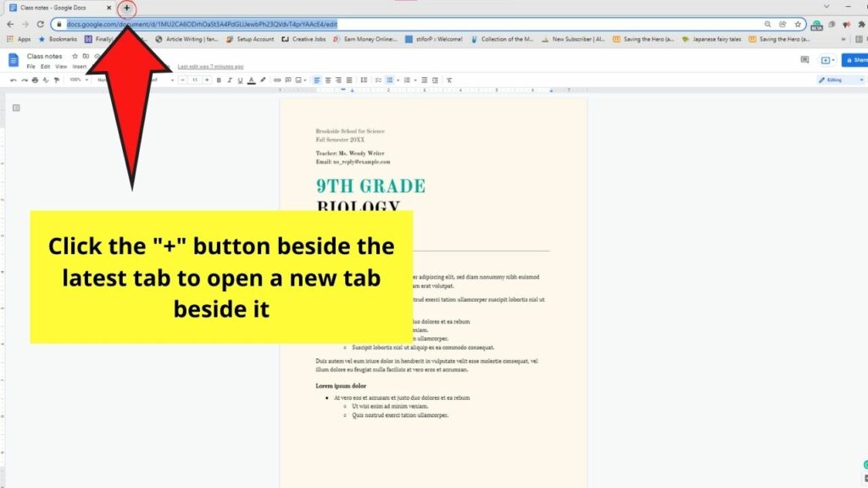Select the Undo icon
868x488 pixels.
click(x=13, y=80)
